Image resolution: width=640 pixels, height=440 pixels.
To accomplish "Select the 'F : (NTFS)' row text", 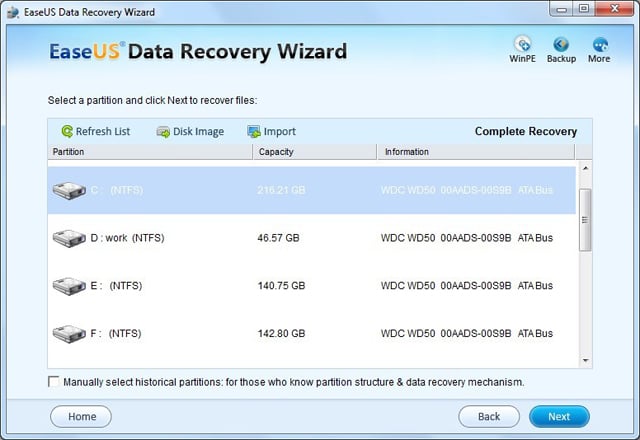I will [x=116, y=333].
